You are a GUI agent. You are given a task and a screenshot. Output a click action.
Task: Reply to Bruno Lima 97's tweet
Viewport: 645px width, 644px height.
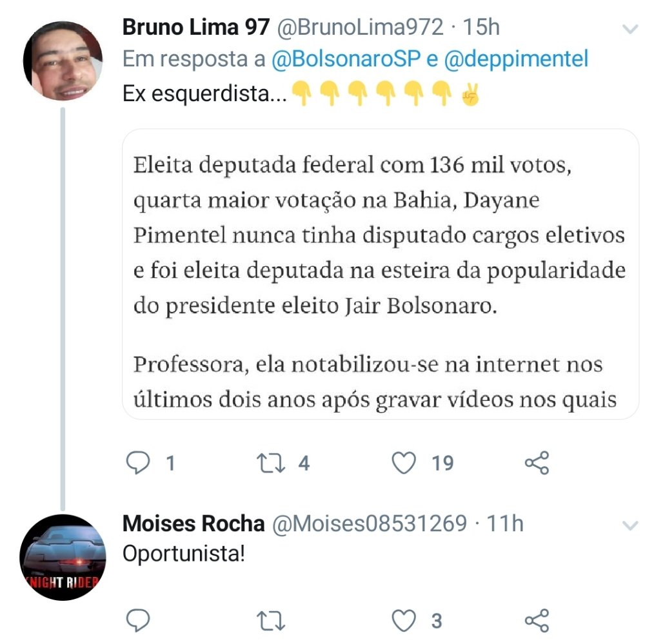pyautogui.click(x=137, y=463)
